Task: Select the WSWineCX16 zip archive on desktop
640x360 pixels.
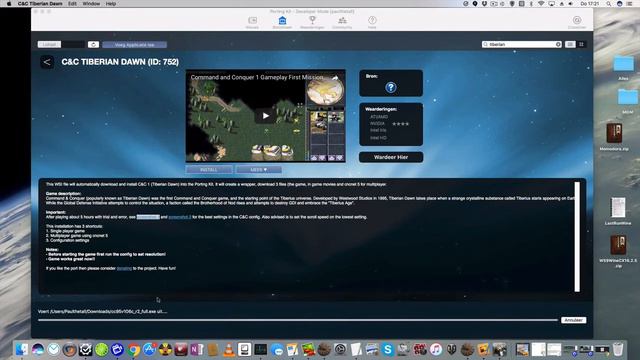Action: pyautogui.click(x=618, y=250)
